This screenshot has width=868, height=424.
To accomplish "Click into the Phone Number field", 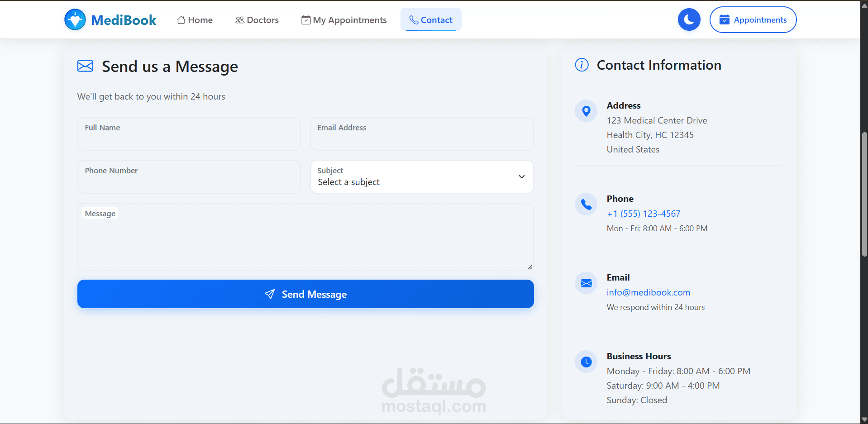I will tap(189, 177).
